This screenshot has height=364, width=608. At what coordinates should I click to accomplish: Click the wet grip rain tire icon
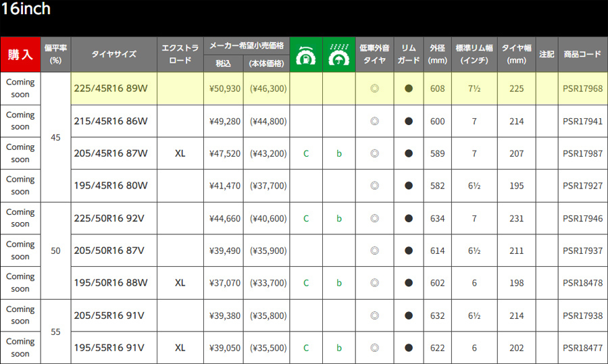pyautogui.click(x=339, y=54)
